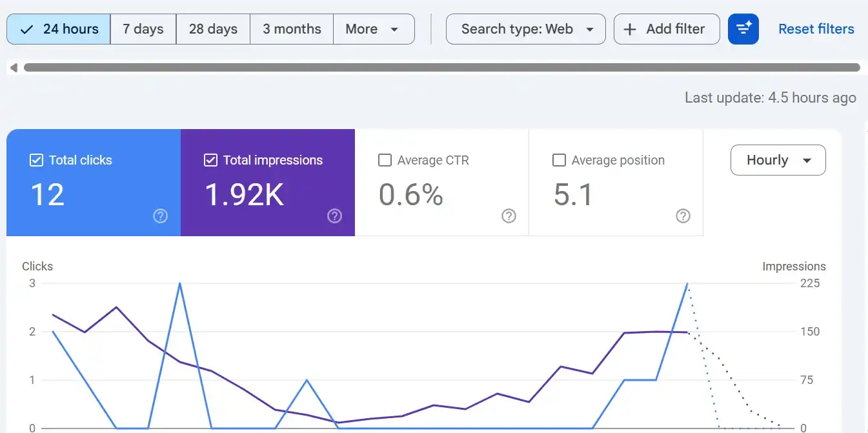Image resolution: width=868 pixels, height=433 pixels.
Task: Click the Add filter button
Action: pos(667,29)
